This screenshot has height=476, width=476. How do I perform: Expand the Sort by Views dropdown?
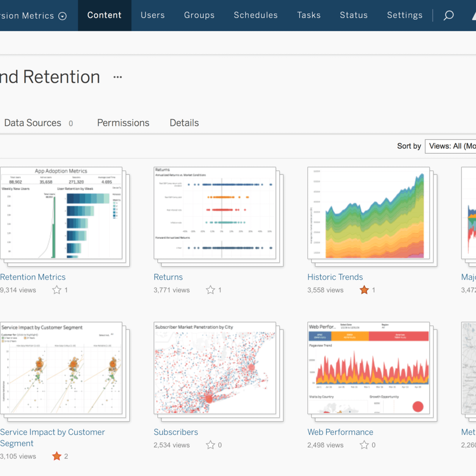coord(450,146)
